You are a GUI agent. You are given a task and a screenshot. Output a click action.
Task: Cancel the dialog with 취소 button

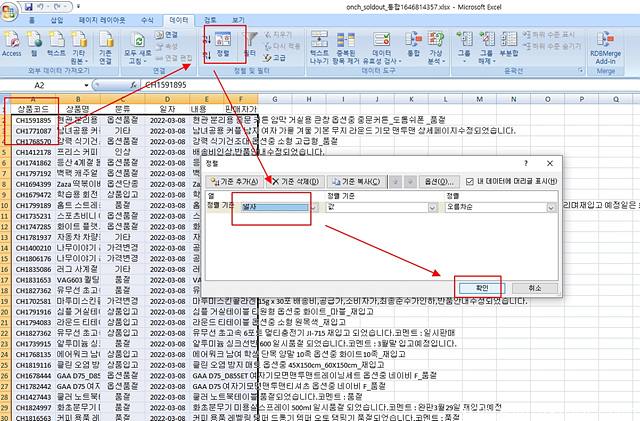535,288
